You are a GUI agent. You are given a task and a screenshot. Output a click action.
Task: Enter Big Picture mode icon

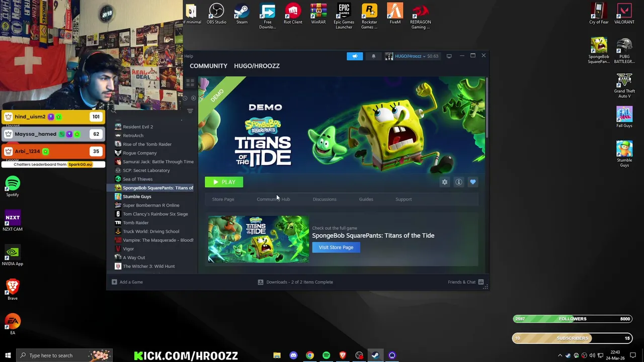click(449, 56)
